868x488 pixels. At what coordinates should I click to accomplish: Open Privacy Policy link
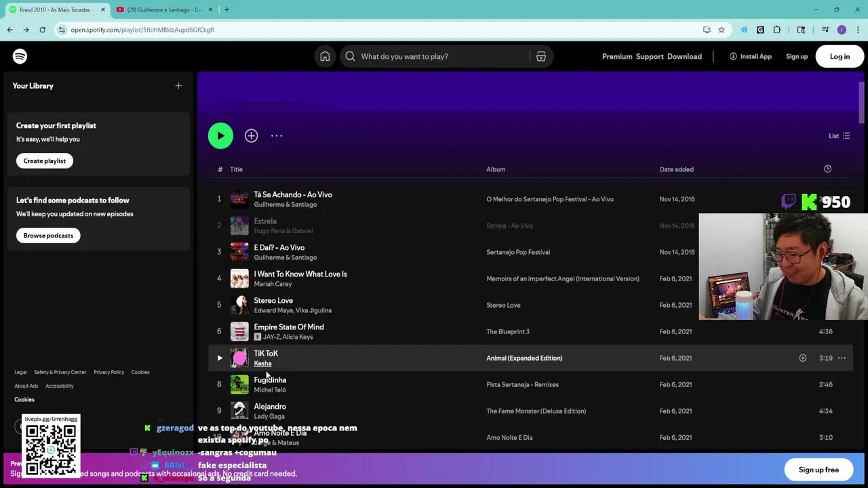pos(108,372)
